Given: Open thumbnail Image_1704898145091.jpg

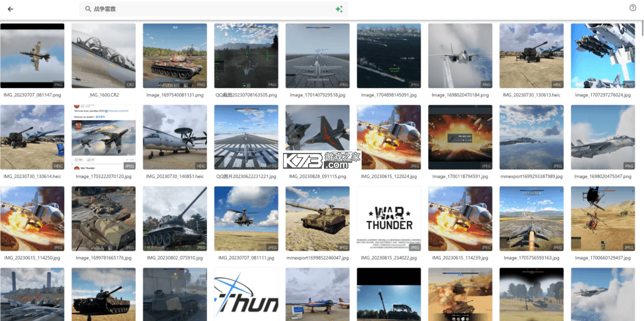Looking at the screenshot, I should coord(389,55).
